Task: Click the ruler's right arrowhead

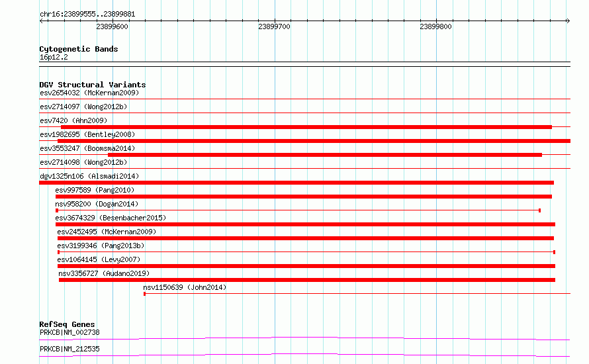Action: click(x=568, y=21)
